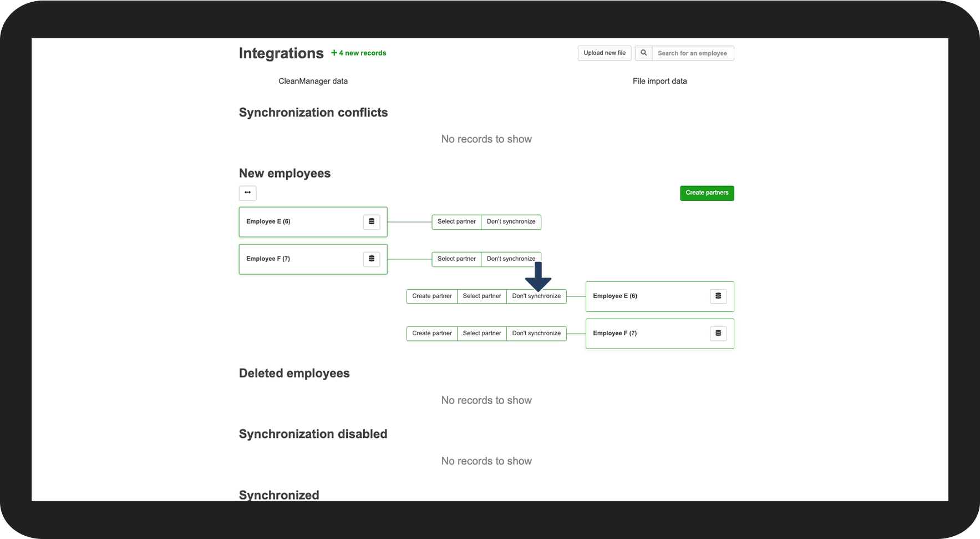Click Don't synchronize for File import Employee E
980x539 pixels.
(536, 296)
